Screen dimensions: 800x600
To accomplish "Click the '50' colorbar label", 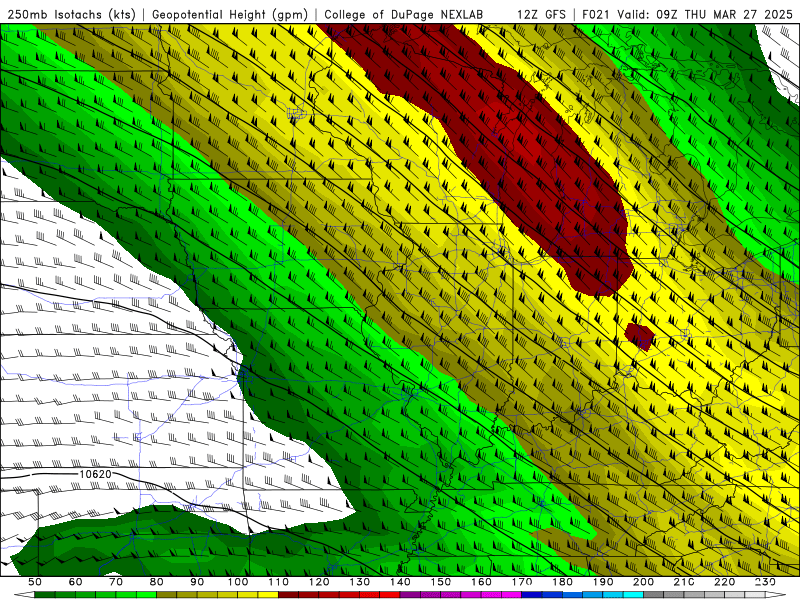I will [35, 582].
